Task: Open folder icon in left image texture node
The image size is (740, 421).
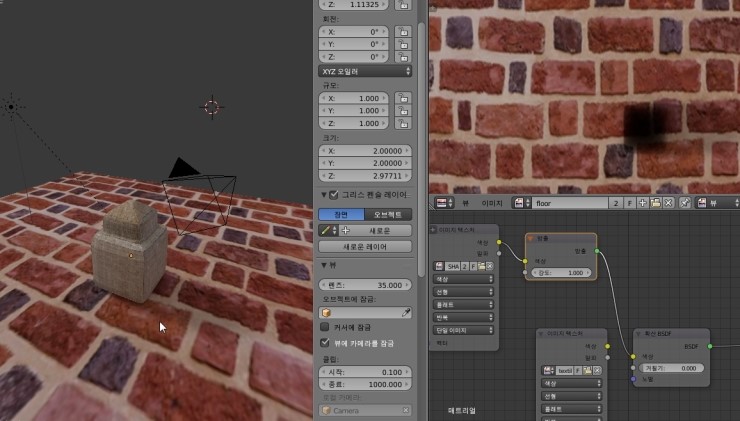Action: (x=481, y=266)
